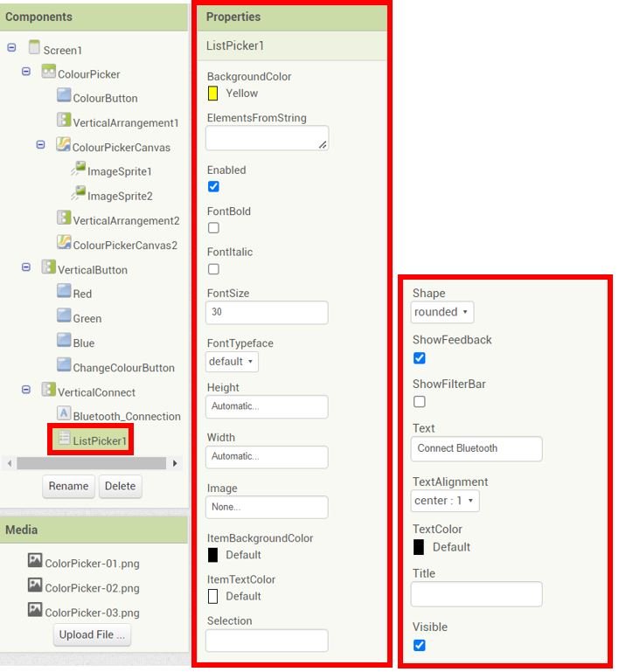Click the ChangeColourButton icon
The width and height of the screenshot is (619, 672).
(x=64, y=365)
